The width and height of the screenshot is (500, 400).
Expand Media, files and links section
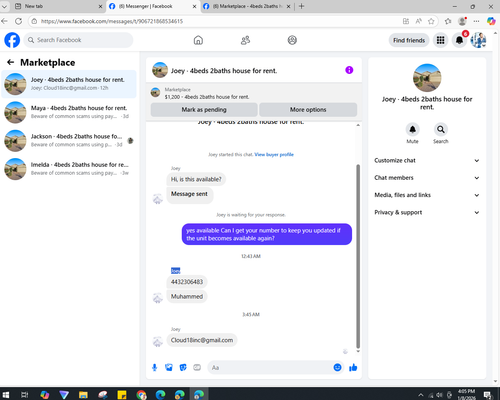tap(427, 195)
